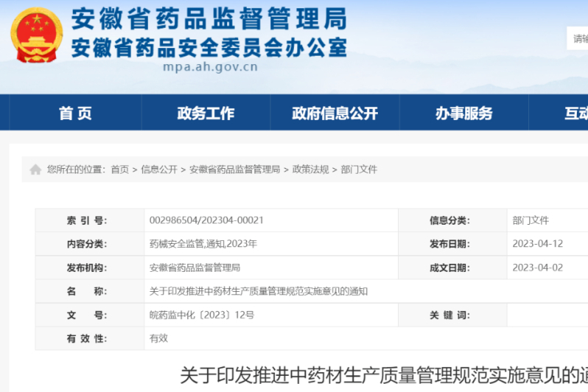Click the 文号 label cell
This screenshot has width=588, height=392.
[90, 315]
